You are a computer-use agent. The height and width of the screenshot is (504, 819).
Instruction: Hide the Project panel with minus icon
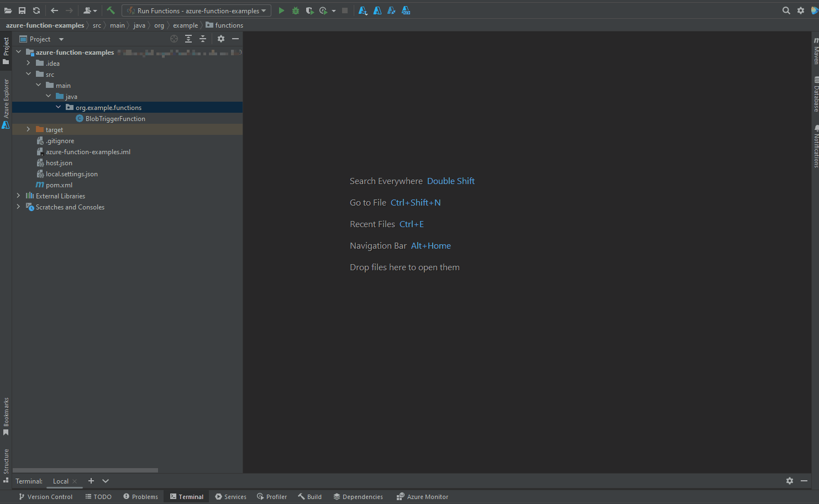[x=235, y=39]
